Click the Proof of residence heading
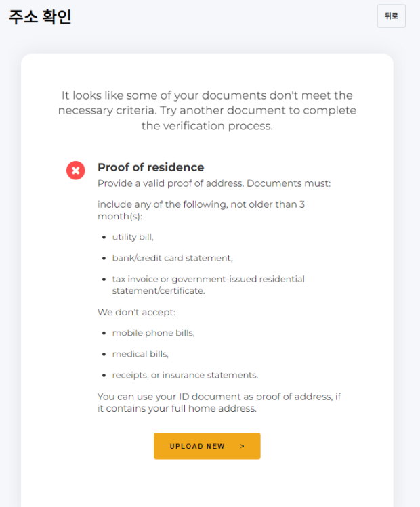Viewport: 420px width, 507px height. (x=151, y=167)
